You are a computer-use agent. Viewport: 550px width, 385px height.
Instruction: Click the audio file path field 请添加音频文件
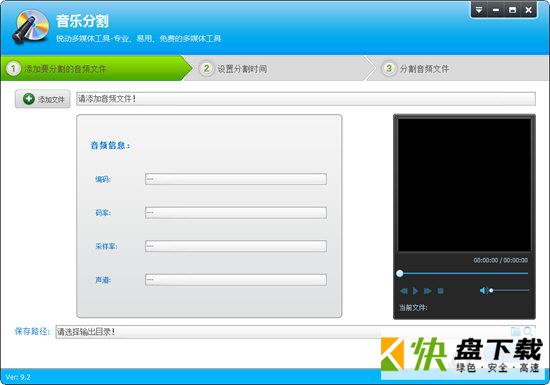306,99
